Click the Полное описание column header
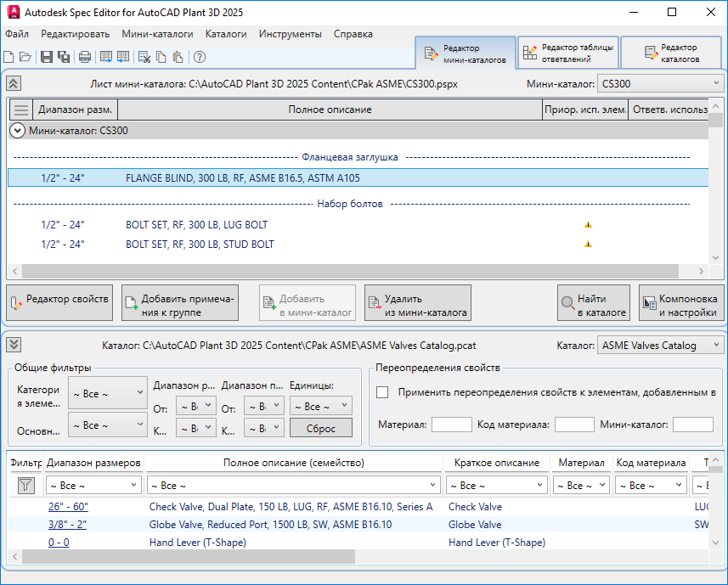The image size is (728, 585). (x=330, y=110)
